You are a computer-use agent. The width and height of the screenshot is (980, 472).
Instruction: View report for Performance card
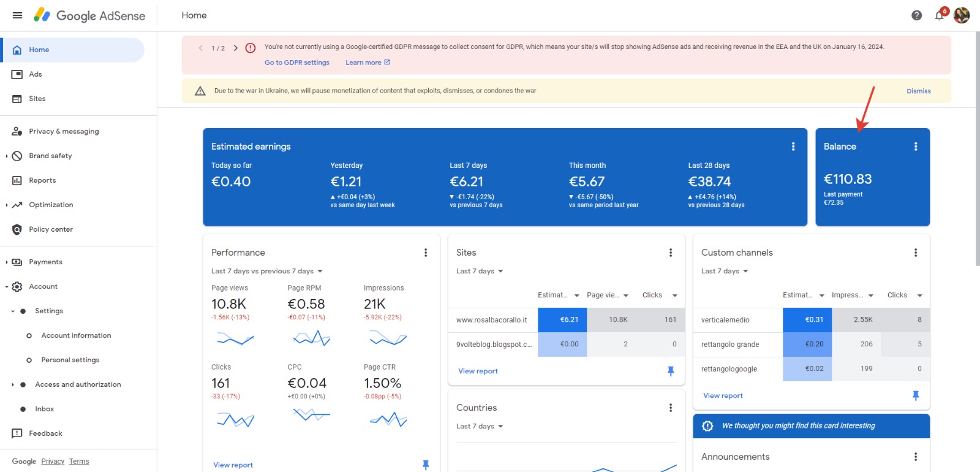pos(233,465)
